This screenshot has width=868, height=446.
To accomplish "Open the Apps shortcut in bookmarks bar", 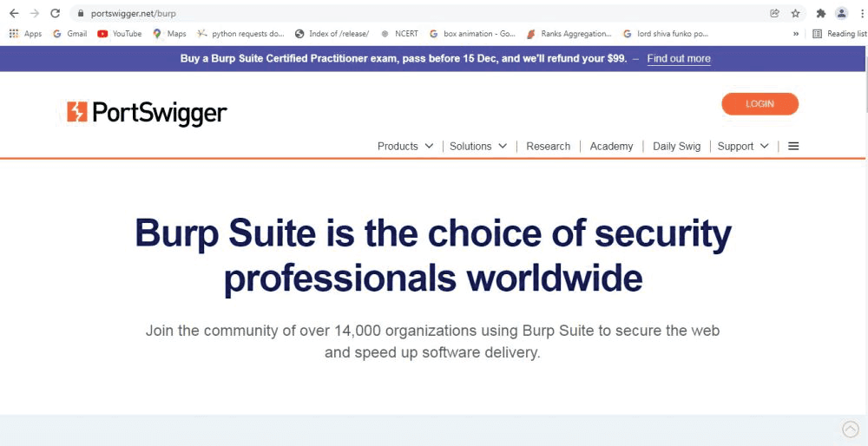I will click(x=25, y=34).
